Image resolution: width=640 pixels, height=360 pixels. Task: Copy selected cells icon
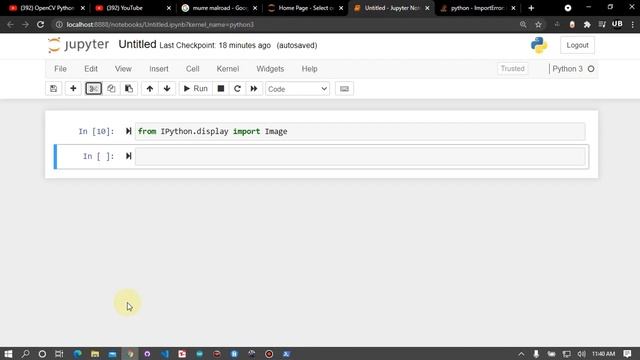(111, 89)
